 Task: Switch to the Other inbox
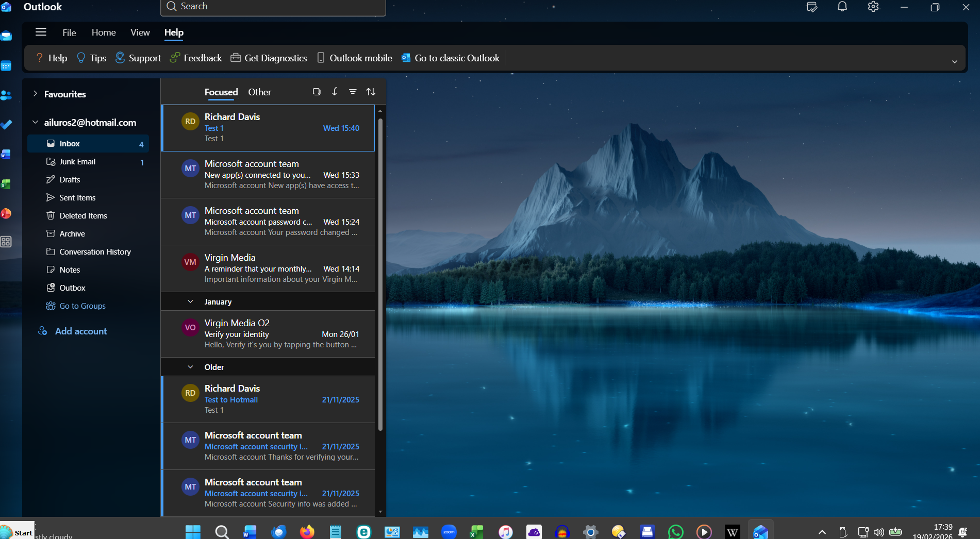click(x=259, y=92)
